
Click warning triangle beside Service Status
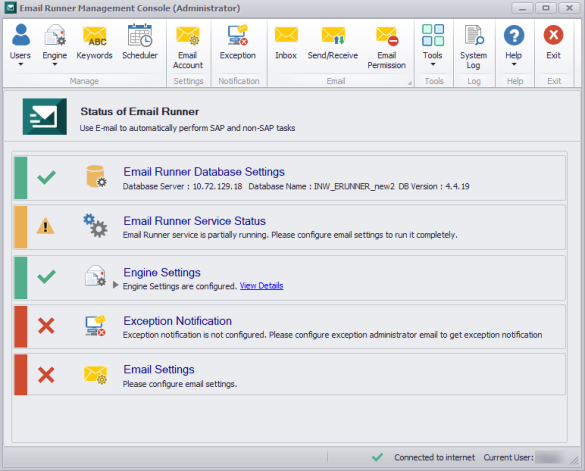[x=46, y=226]
